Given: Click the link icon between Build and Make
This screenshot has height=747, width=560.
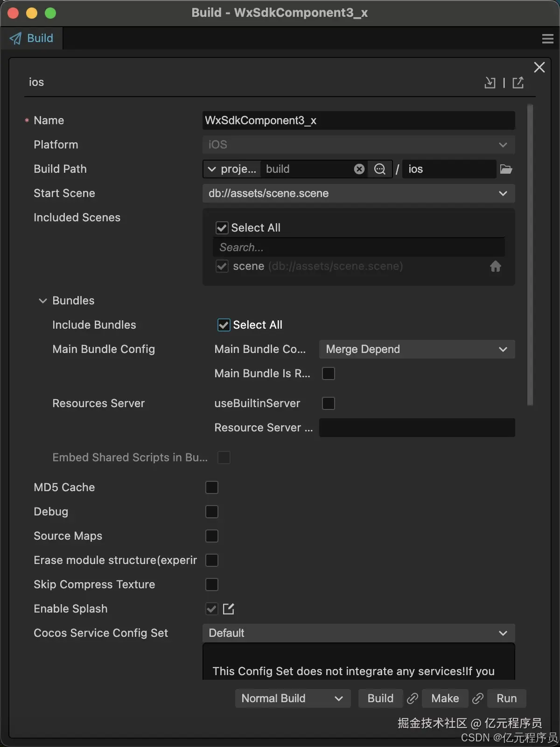Looking at the screenshot, I should 413,698.
